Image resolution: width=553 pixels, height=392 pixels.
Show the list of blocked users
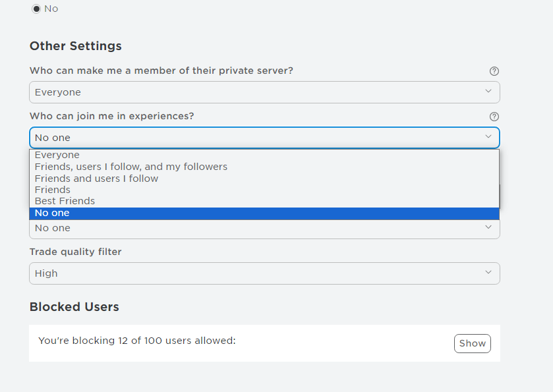(472, 343)
